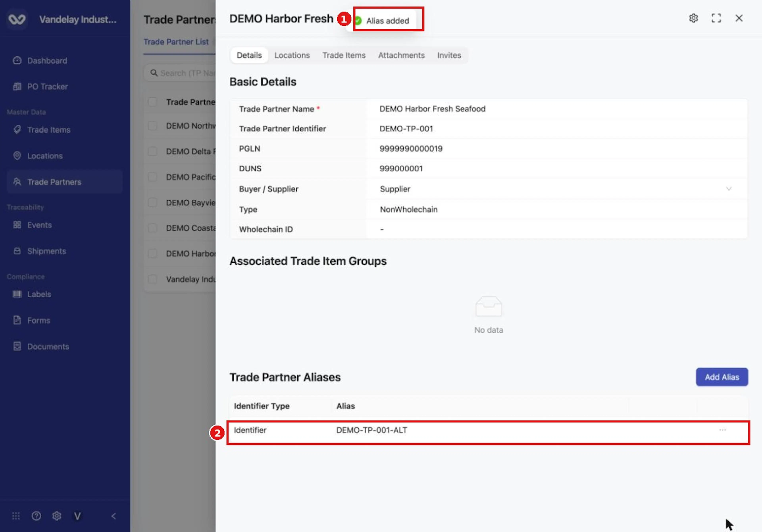The width and height of the screenshot is (762, 532).
Task: Open sidebar settings gear icon
Action: (57, 516)
